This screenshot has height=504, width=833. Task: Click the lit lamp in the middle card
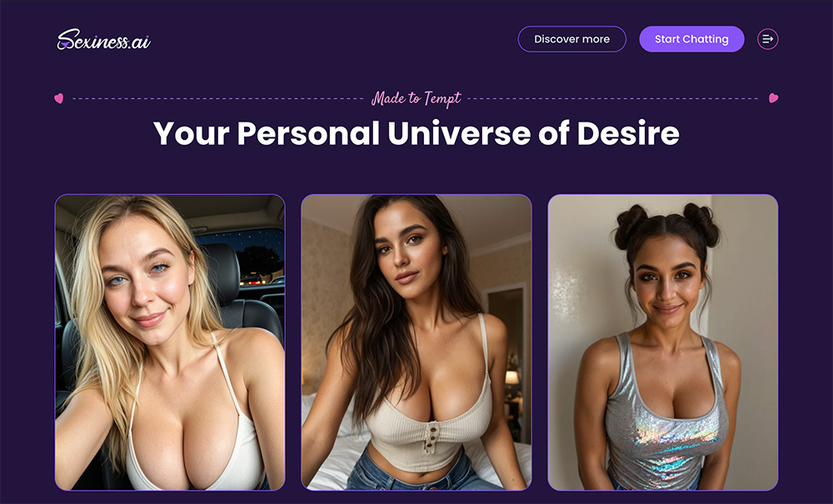[511, 378]
